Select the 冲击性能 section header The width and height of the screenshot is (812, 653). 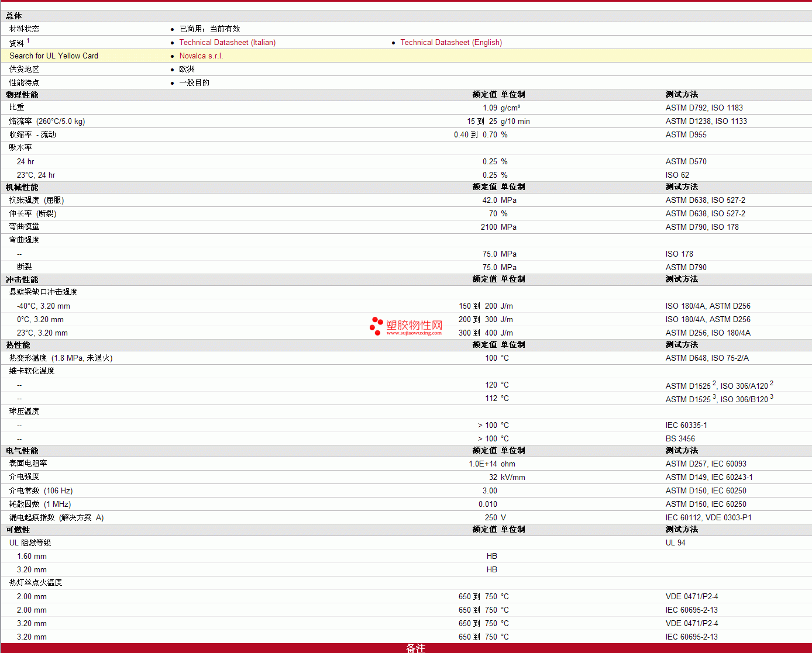tap(22, 279)
